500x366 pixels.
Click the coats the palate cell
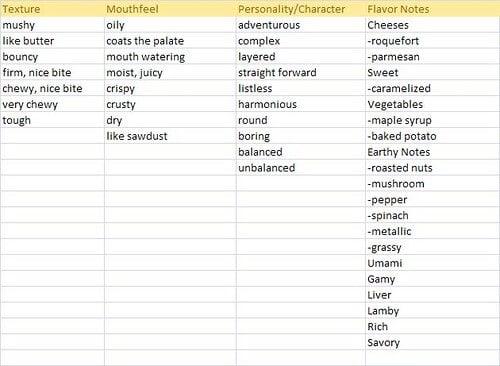[170, 41]
